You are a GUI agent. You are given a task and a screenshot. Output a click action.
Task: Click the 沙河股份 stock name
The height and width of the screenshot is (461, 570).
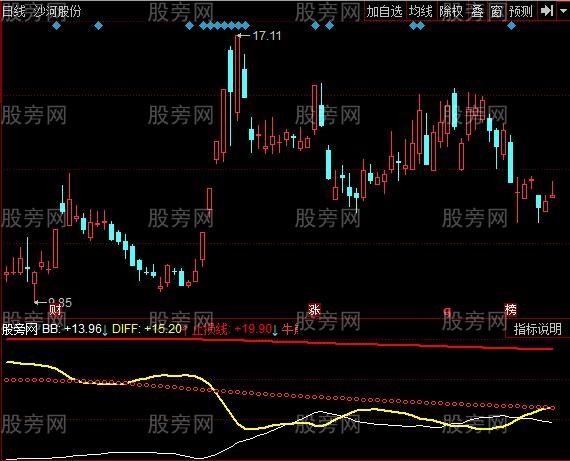coord(57,12)
